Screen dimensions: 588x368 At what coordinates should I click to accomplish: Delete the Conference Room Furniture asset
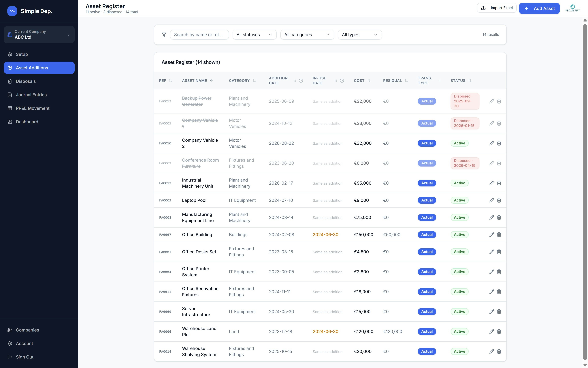pyautogui.click(x=499, y=163)
